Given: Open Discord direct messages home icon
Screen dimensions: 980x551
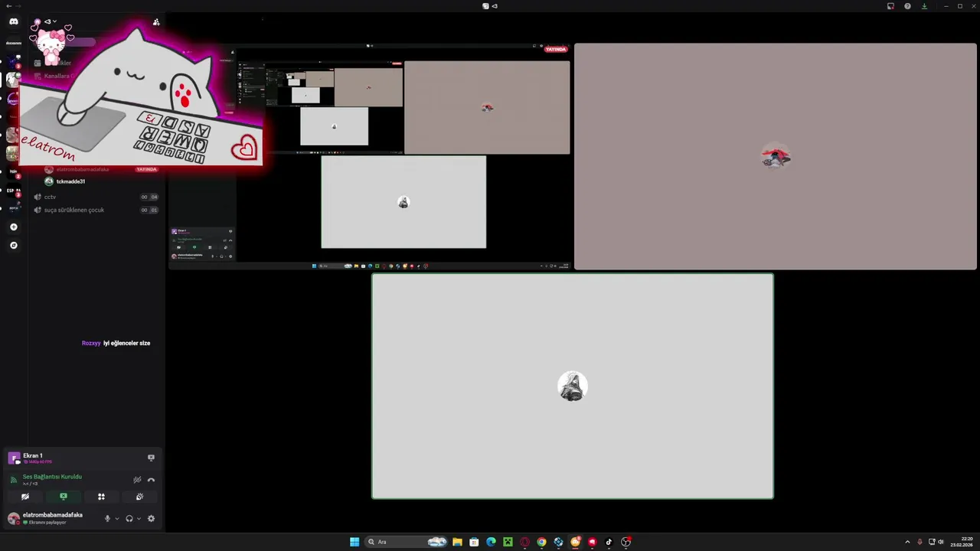Looking at the screenshot, I should click(x=13, y=21).
